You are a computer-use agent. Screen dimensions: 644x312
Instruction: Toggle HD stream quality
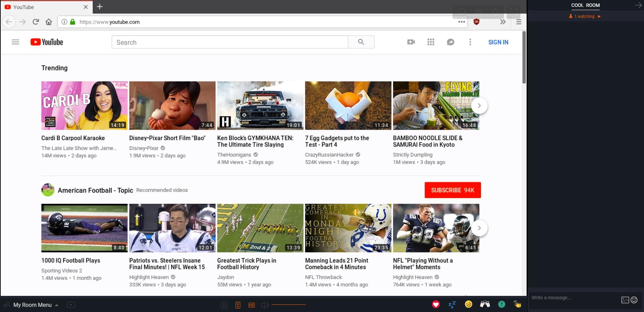coord(252,305)
